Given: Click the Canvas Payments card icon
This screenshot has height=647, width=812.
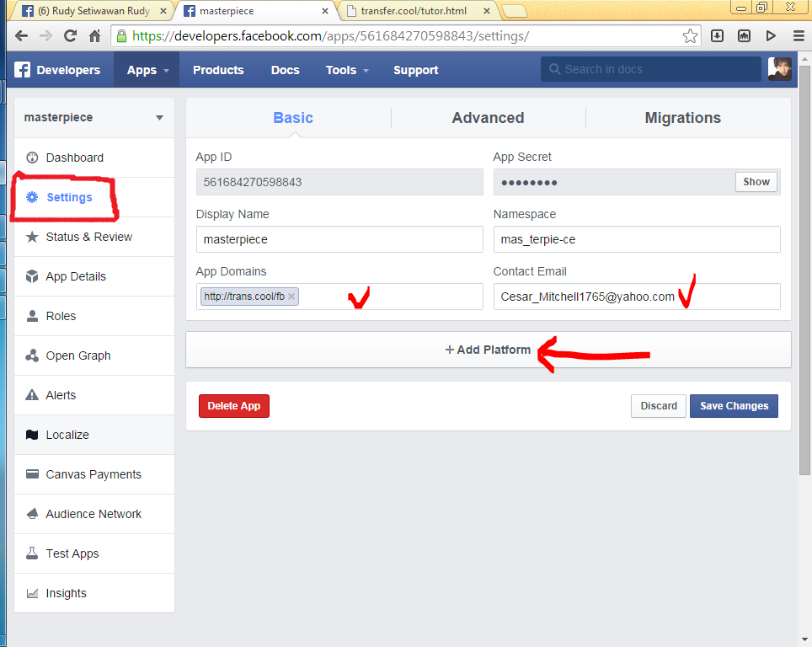Looking at the screenshot, I should tap(32, 474).
